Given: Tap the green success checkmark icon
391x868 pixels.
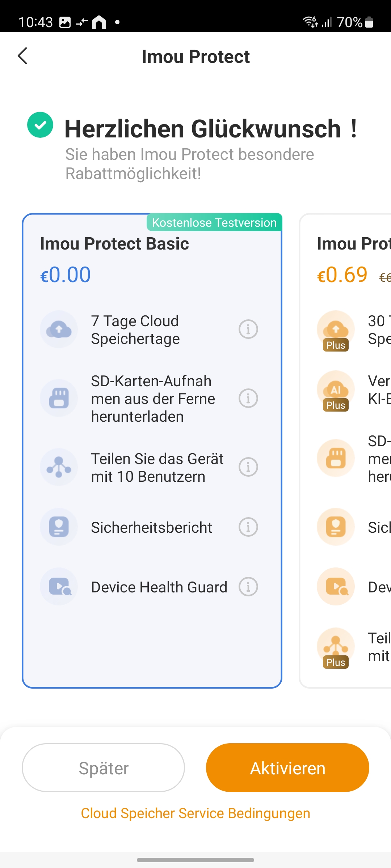Looking at the screenshot, I should [x=40, y=125].
